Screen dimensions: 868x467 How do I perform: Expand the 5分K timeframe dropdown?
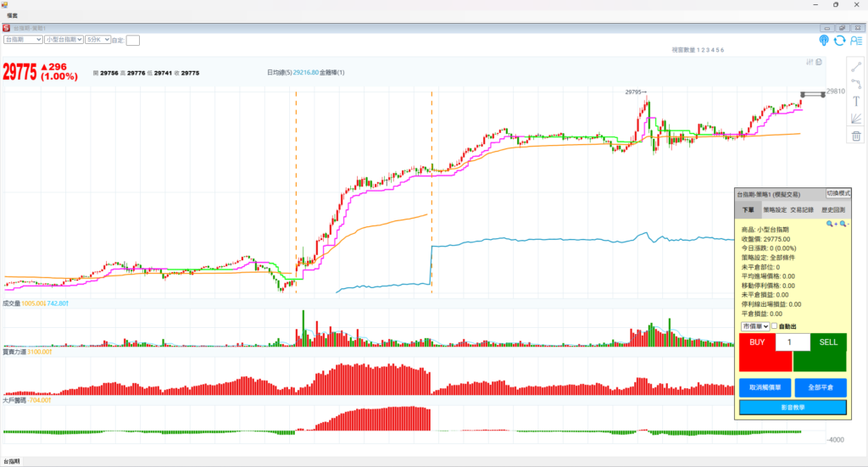click(x=97, y=39)
